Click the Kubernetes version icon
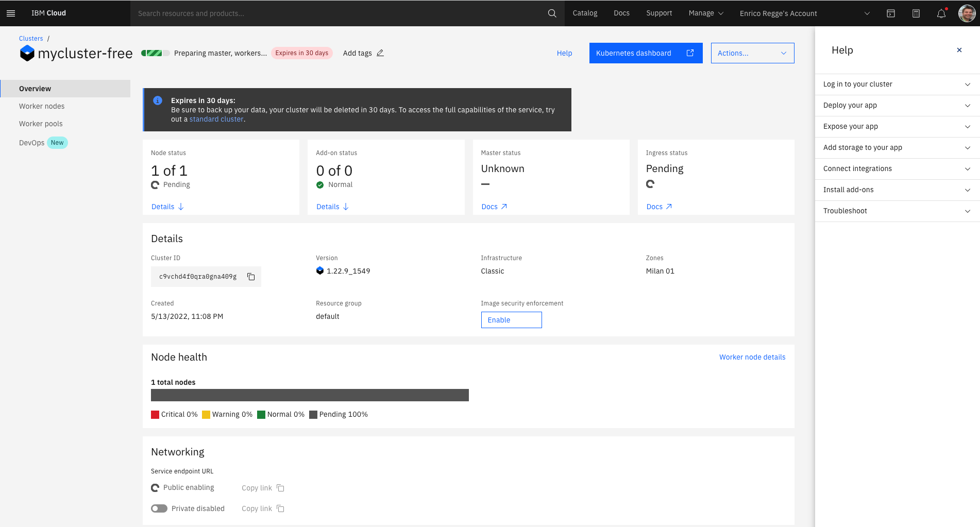980x527 pixels. [x=320, y=271]
